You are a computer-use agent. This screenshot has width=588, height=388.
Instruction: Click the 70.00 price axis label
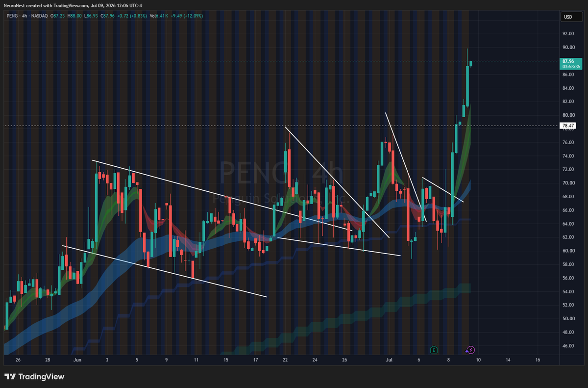(568, 183)
